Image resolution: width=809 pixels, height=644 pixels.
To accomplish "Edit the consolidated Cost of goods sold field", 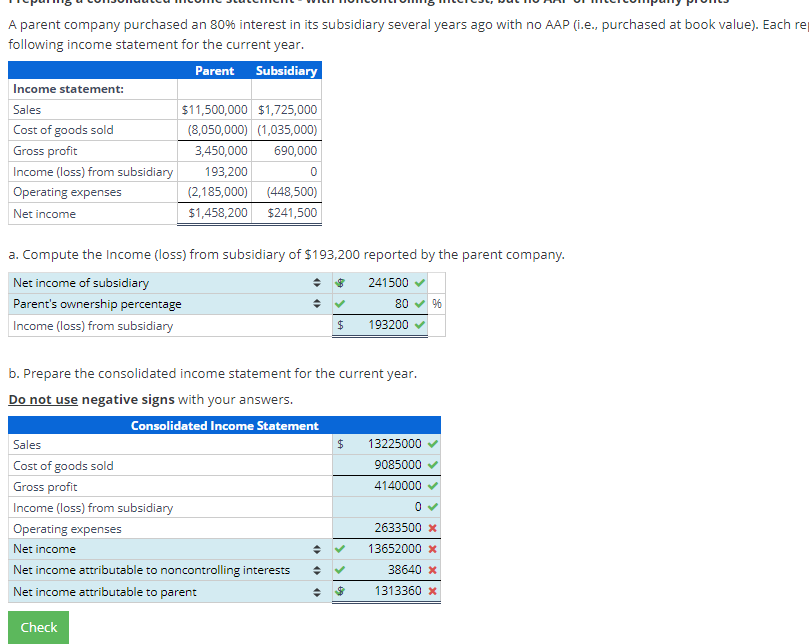I will (x=387, y=465).
